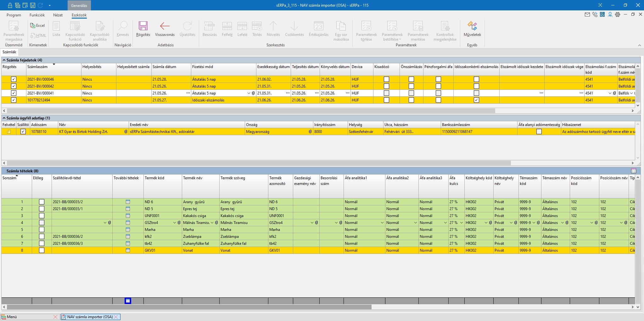Open További tételek grid icon in row 1

(128, 202)
